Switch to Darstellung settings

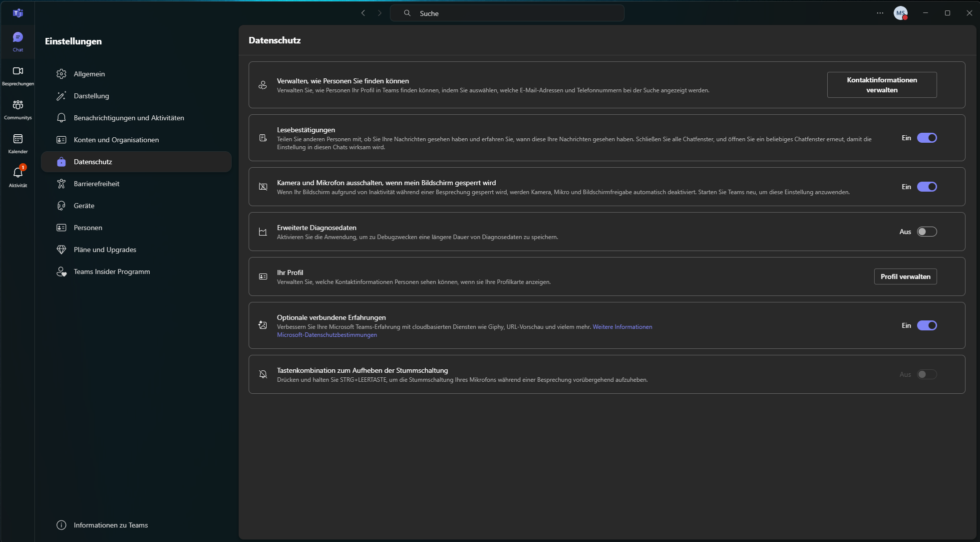click(x=91, y=95)
